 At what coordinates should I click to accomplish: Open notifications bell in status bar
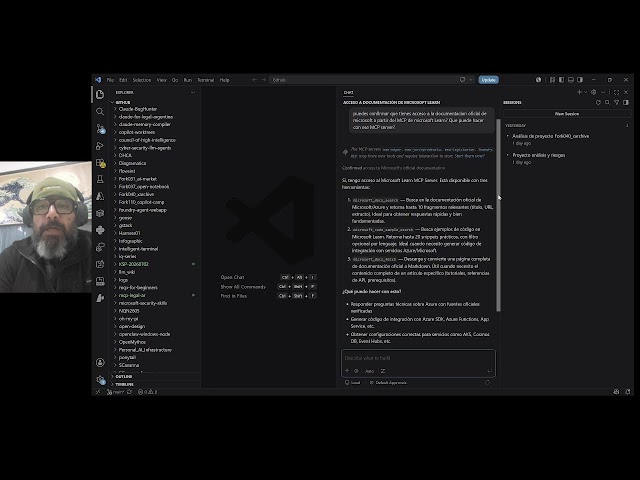pyautogui.click(x=628, y=392)
